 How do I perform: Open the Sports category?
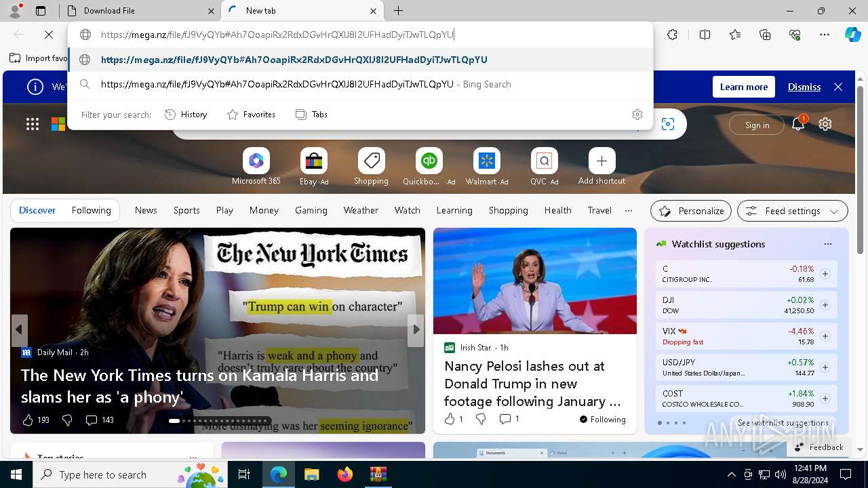186,211
